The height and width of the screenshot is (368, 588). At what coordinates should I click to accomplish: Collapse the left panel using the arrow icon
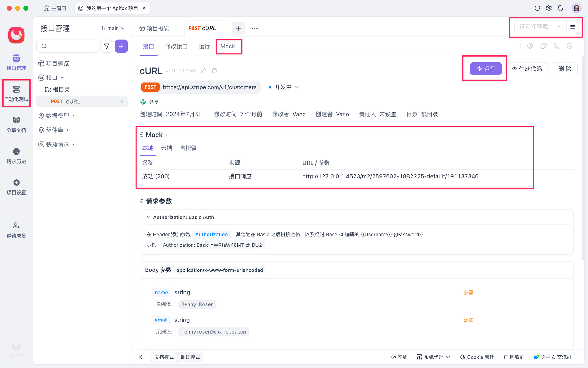[141, 357]
